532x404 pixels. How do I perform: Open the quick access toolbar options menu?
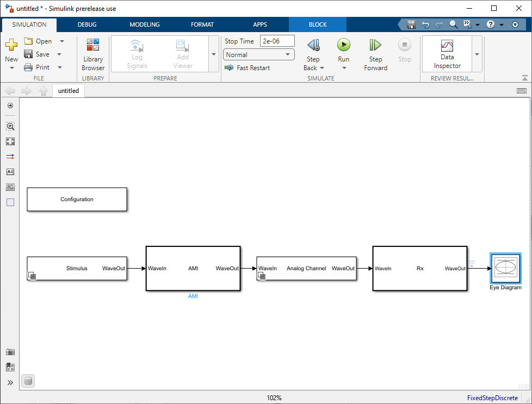[x=515, y=24]
